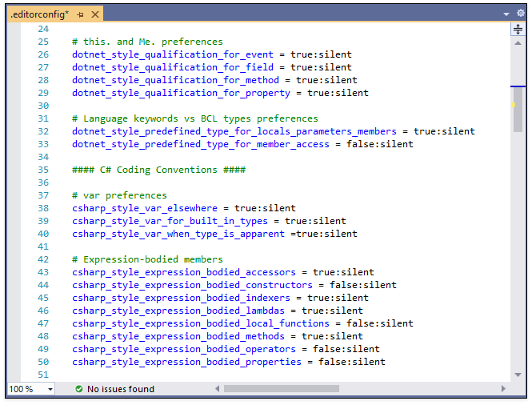Screen dimensions: 532x405
Task: Open the tab settings gear icon
Action: coord(521,14)
